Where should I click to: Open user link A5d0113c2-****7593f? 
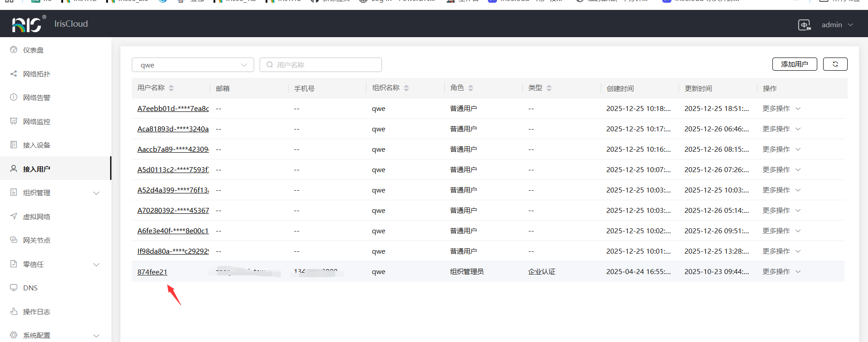(x=173, y=170)
